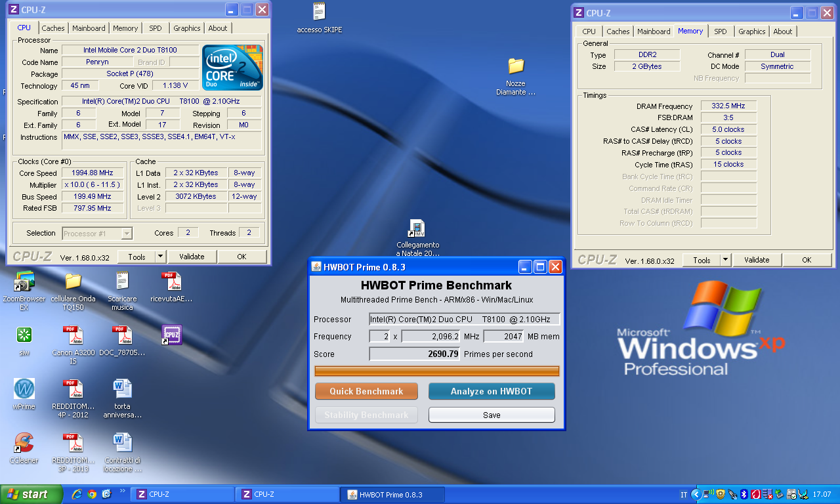This screenshot has height=504, width=840.
Task: Click the HWBOT Processor name field
Action: tap(465, 320)
